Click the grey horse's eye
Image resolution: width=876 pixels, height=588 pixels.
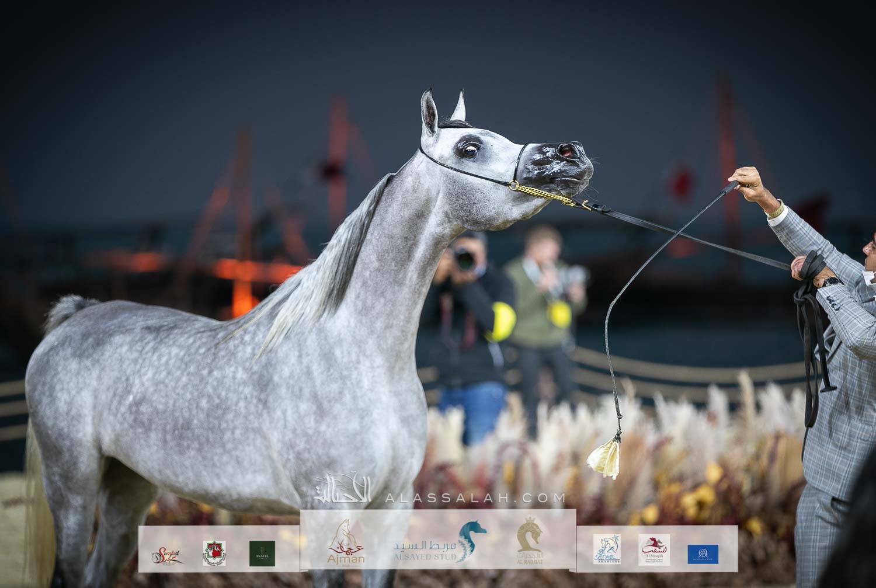[x=469, y=150]
